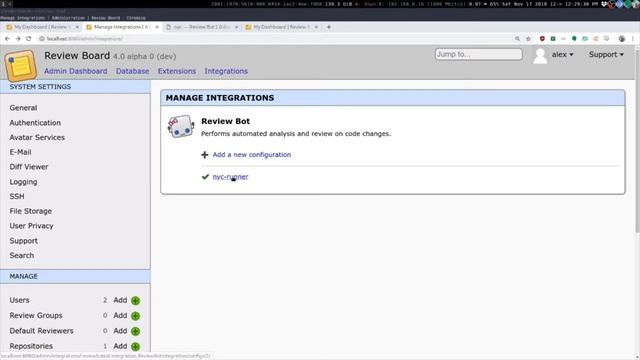The height and width of the screenshot is (360, 640).
Task: Click the Add text link for Users
Action: [x=120, y=300]
